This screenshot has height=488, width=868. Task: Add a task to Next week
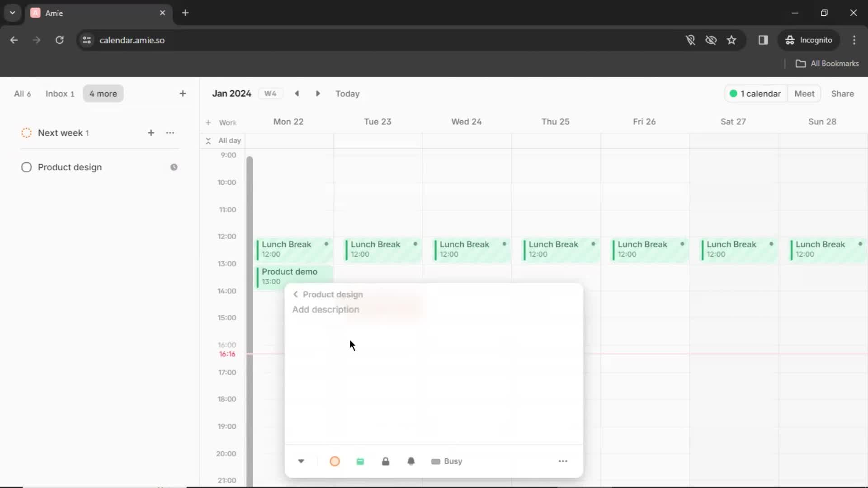point(151,133)
